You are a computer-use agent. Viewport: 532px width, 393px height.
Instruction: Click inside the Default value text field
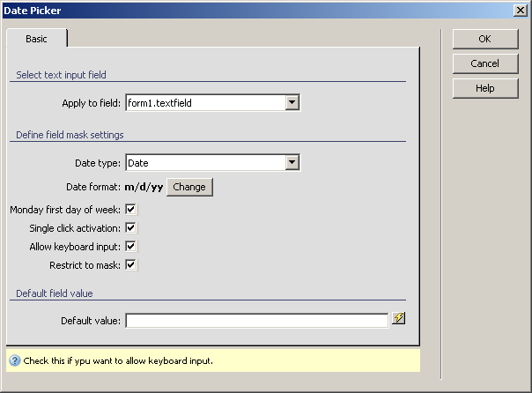256,321
